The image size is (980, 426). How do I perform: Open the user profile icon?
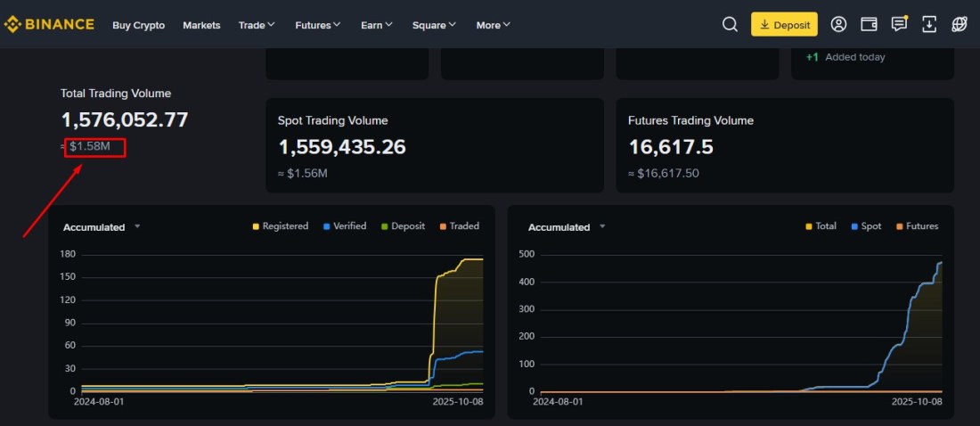pos(838,25)
